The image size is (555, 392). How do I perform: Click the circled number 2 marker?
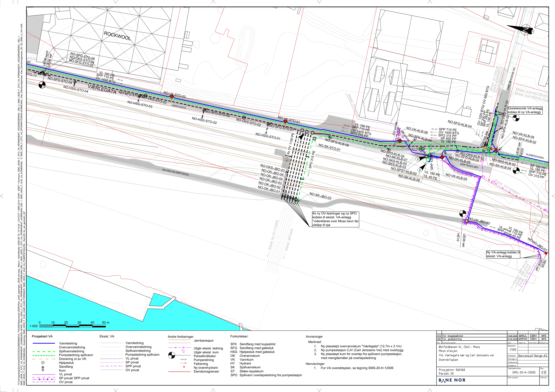point(420,170)
